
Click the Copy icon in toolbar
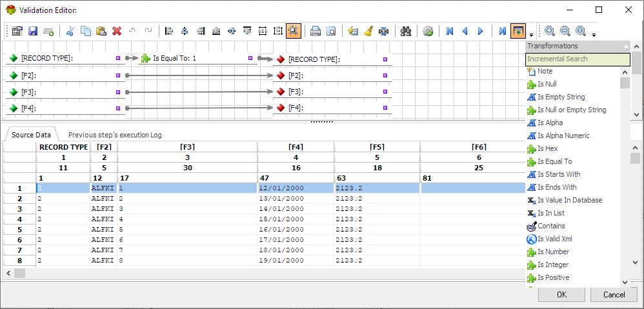click(x=86, y=31)
